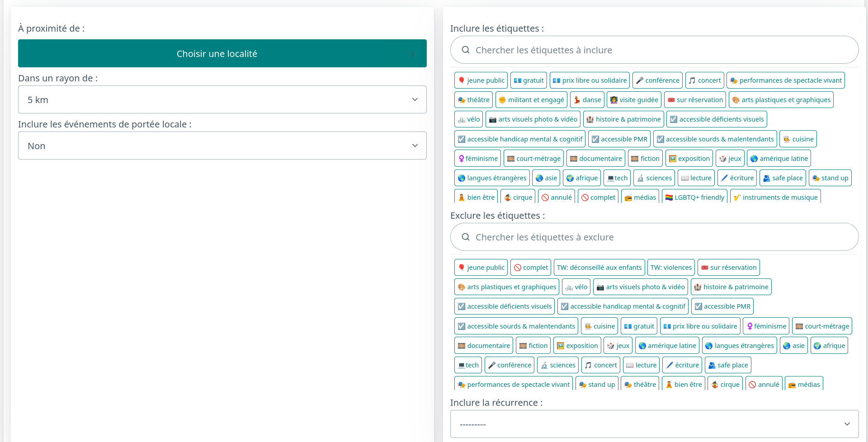
Task: Click the magnifier icon in the include tags search
Action: point(465,50)
